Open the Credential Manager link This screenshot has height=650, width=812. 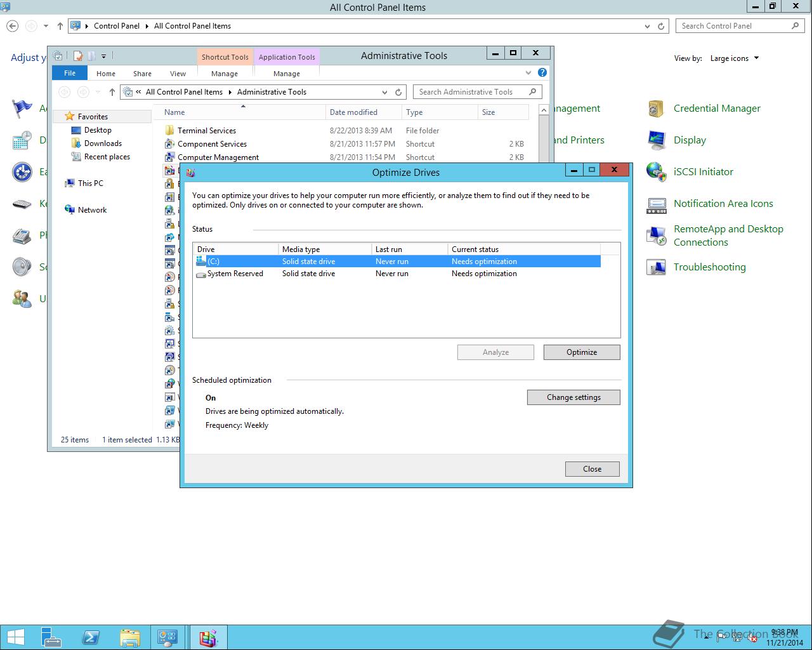[x=717, y=109]
